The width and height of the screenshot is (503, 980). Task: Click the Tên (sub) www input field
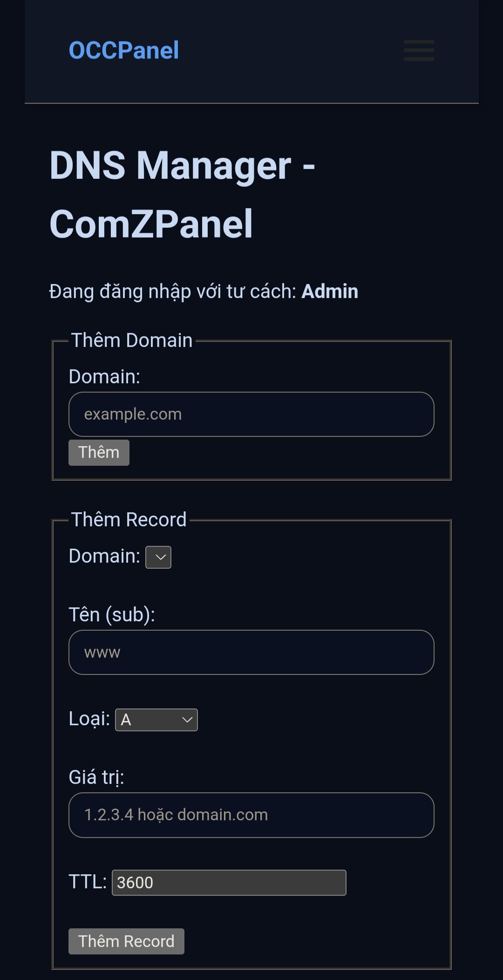[251, 652]
